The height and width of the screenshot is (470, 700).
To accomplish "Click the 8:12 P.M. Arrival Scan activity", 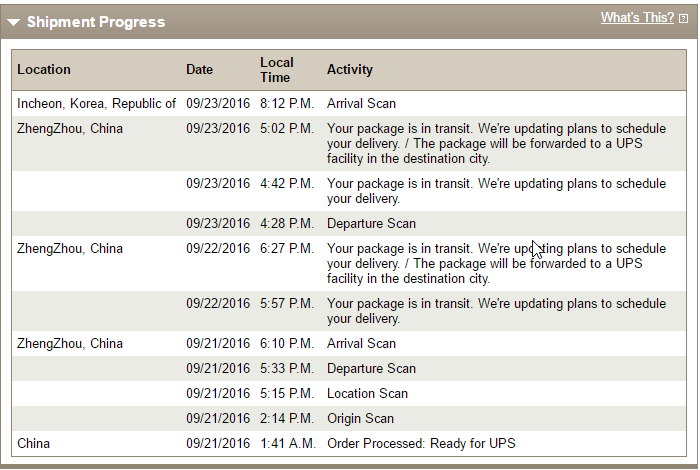I will pyautogui.click(x=361, y=104).
